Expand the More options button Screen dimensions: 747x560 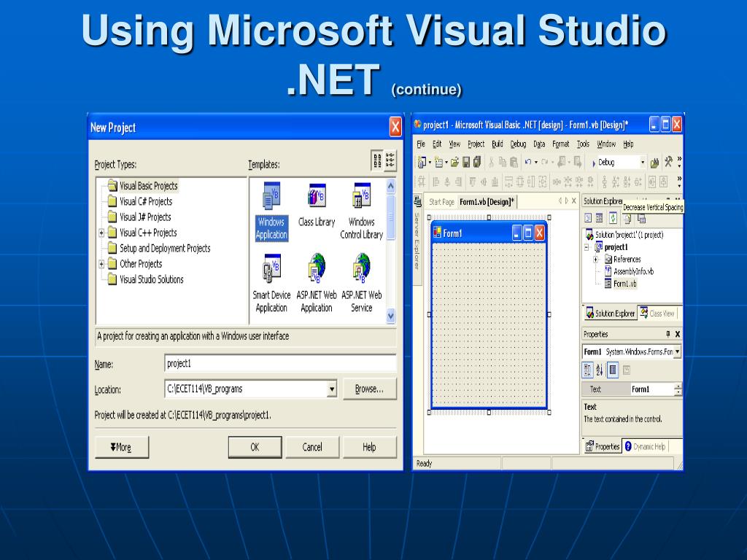pyautogui.click(x=122, y=447)
